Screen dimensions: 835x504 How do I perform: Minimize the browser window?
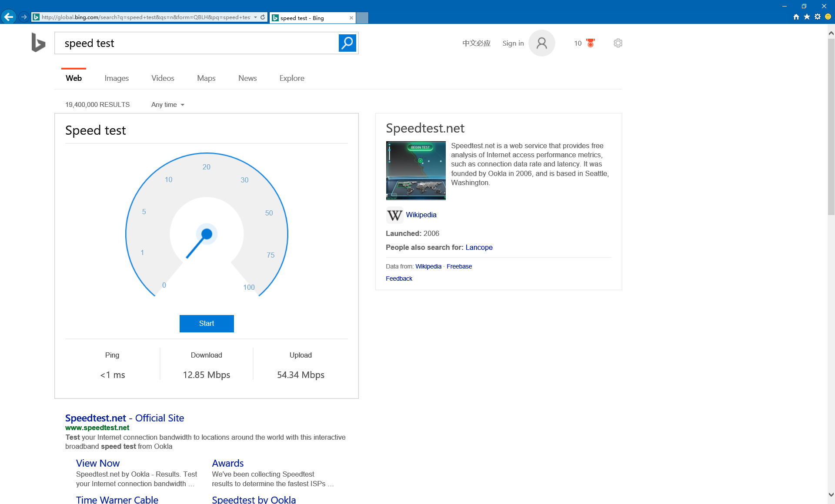tap(785, 6)
